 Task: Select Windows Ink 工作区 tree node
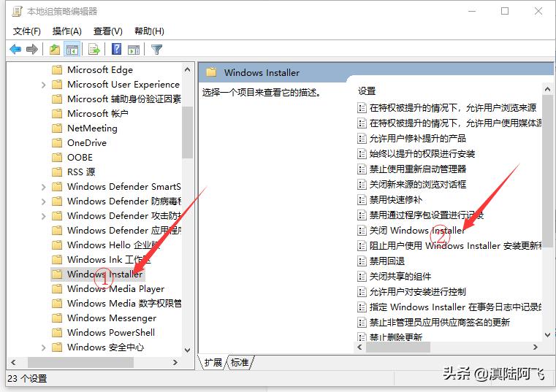coord(109,259)
